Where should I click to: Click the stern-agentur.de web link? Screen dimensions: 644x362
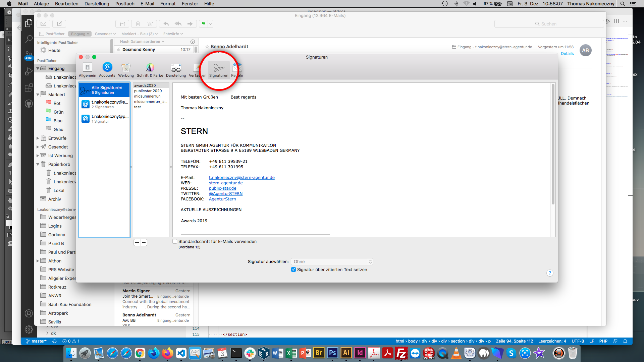coord(225,183)
